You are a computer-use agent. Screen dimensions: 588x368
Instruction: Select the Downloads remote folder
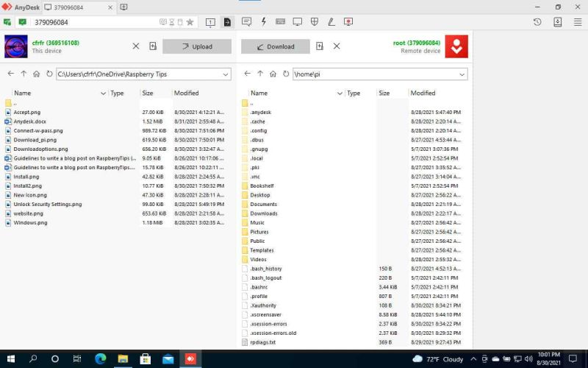tap(264, 213)
